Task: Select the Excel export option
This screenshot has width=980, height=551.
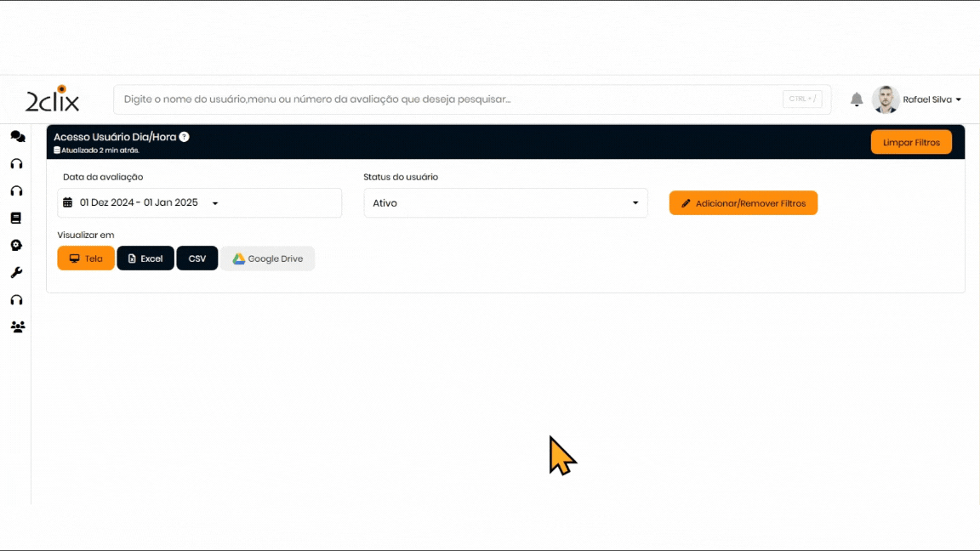Action: [x=145, y=258]
